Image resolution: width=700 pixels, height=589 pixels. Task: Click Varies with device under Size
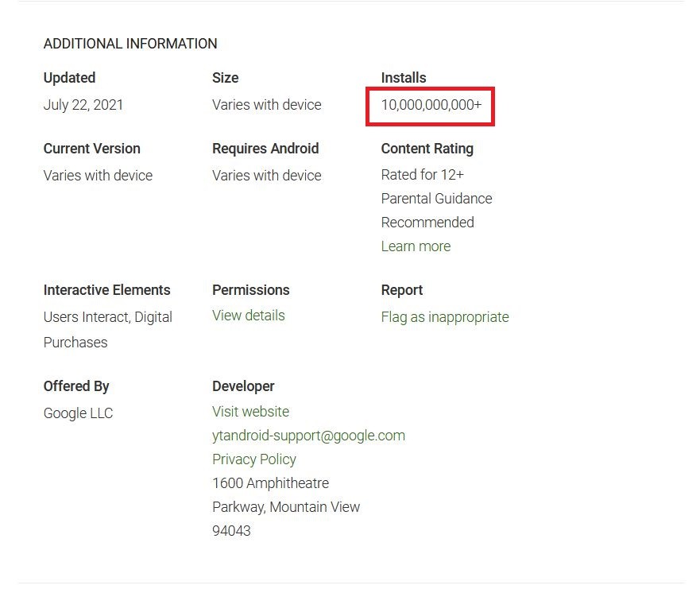click(x=266, y=104)
